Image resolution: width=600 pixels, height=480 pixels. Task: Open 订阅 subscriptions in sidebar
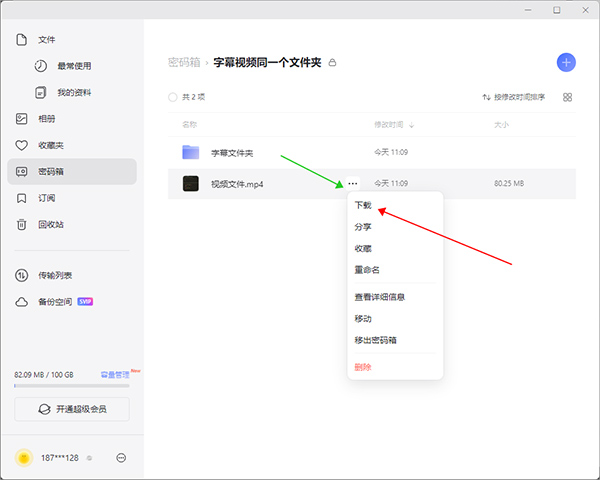tap(47, 198)
